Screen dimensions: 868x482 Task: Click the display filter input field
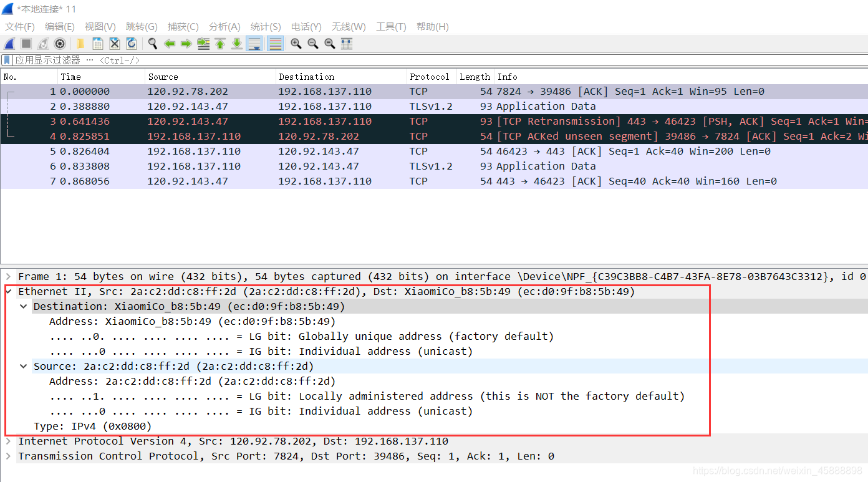tap(440, 60)
